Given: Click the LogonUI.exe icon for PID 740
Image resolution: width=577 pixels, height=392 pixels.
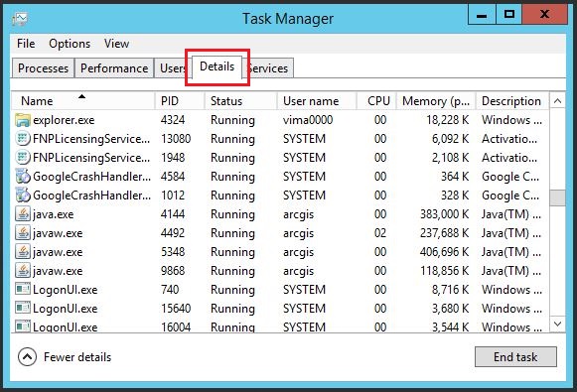Looking at the screenshot, I should pyautogui.click(x=23, y=290).
